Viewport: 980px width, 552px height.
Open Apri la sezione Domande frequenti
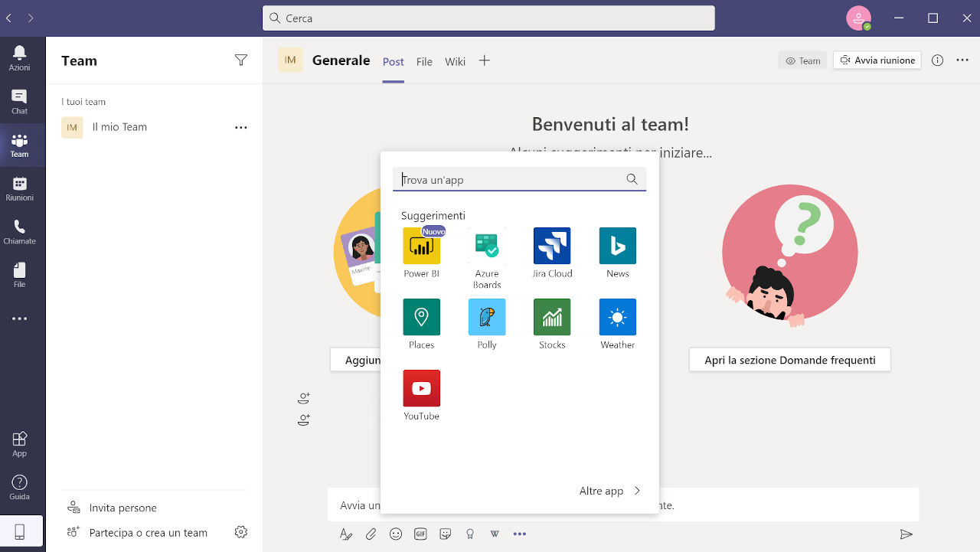[x=790, y=360]
